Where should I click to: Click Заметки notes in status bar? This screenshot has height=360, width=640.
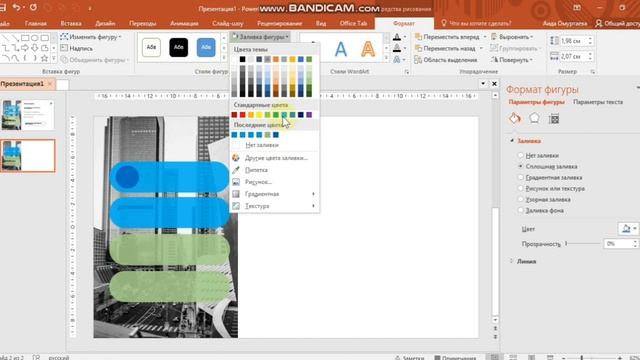pyautogui.click(x=410, y=357)
